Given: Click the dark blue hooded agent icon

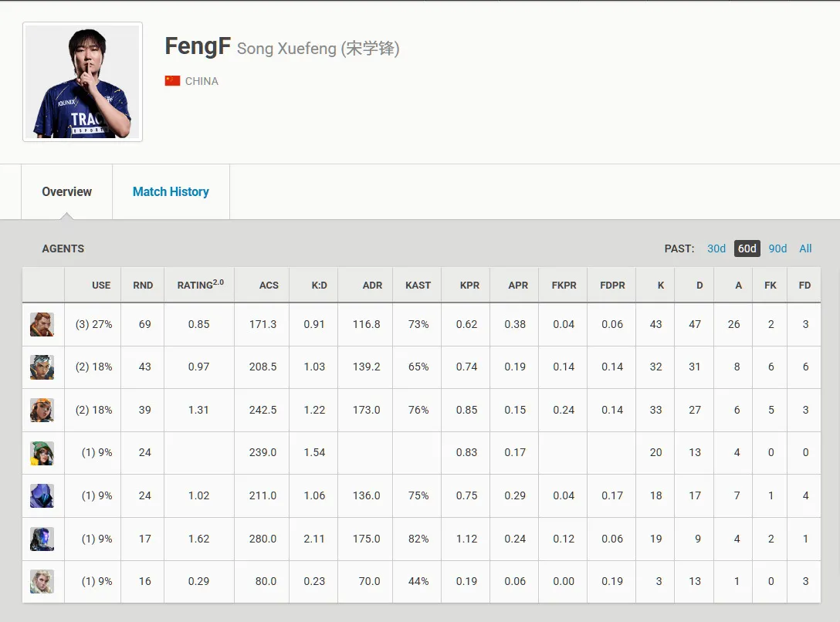Looking at the screenshot, I should click(42, 495).
